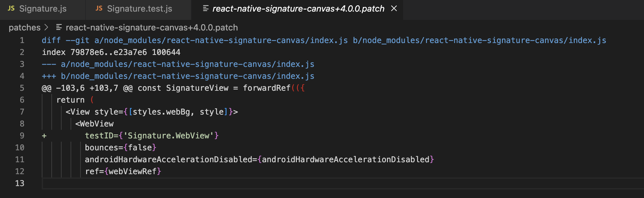Click 'SignatureView' identifier on line 5
The width and height of the screenshot is (644, 198).
point(197,88)
